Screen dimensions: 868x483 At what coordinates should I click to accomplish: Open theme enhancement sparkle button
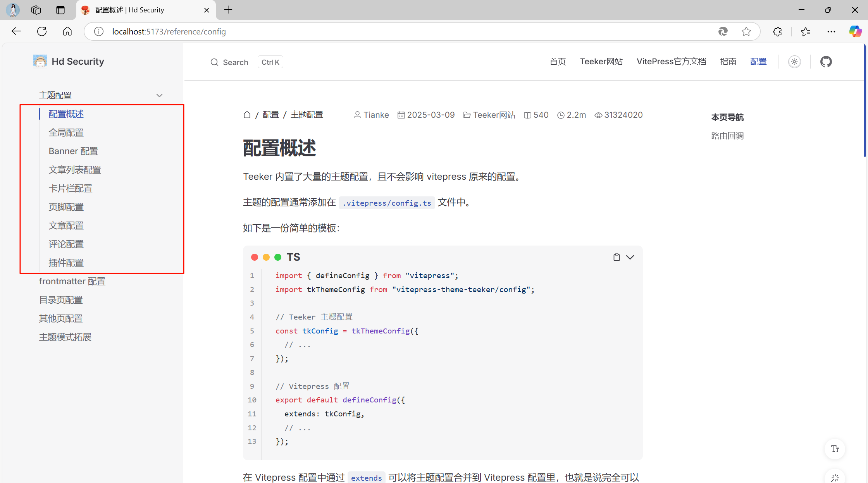point(835,477)
